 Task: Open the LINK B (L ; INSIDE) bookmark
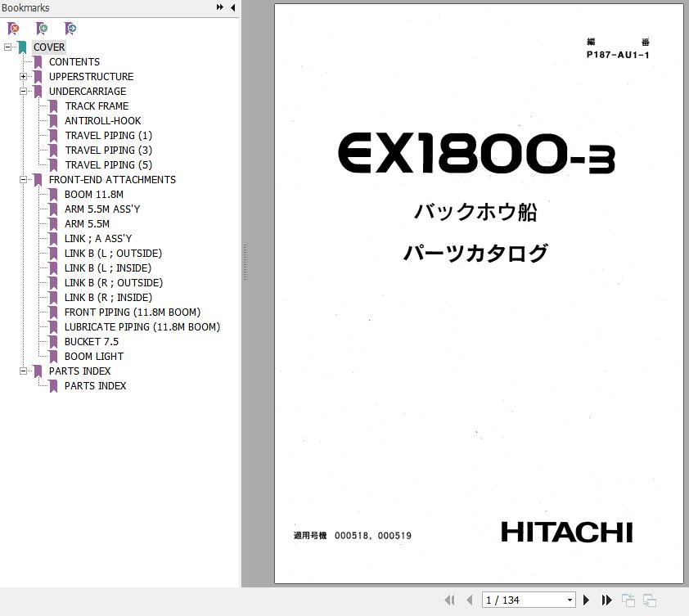[108, 268]
